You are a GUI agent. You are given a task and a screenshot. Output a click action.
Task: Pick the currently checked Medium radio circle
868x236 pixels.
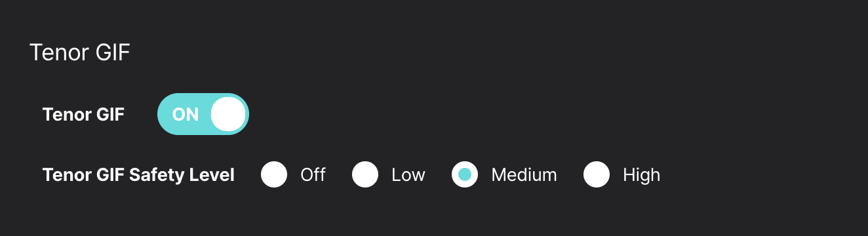click(x=465, y=174)
